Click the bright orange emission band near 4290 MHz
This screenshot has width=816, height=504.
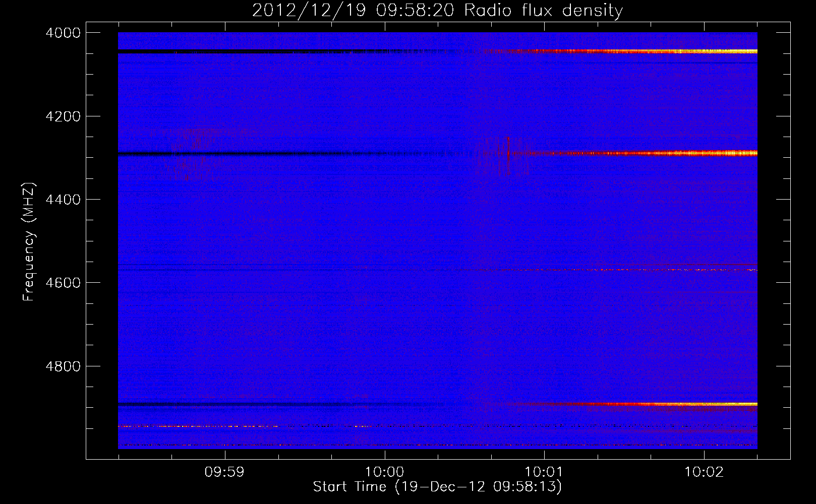click(x=643, y=153)
